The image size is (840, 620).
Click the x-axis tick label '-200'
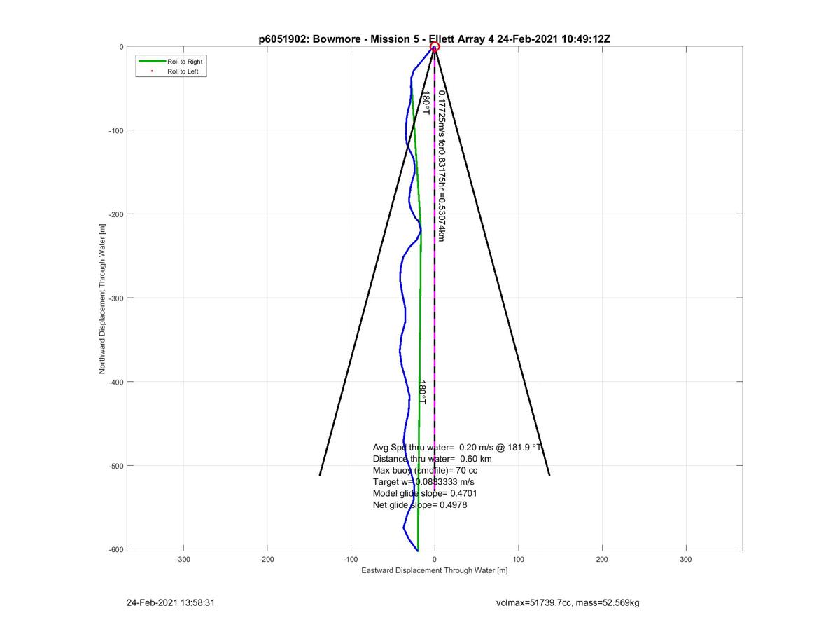[267, 560]
